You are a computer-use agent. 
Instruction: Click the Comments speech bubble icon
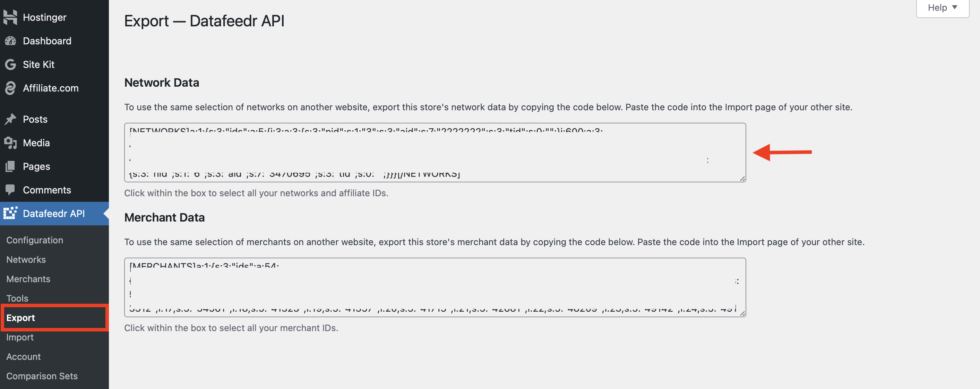pos(10,190)
